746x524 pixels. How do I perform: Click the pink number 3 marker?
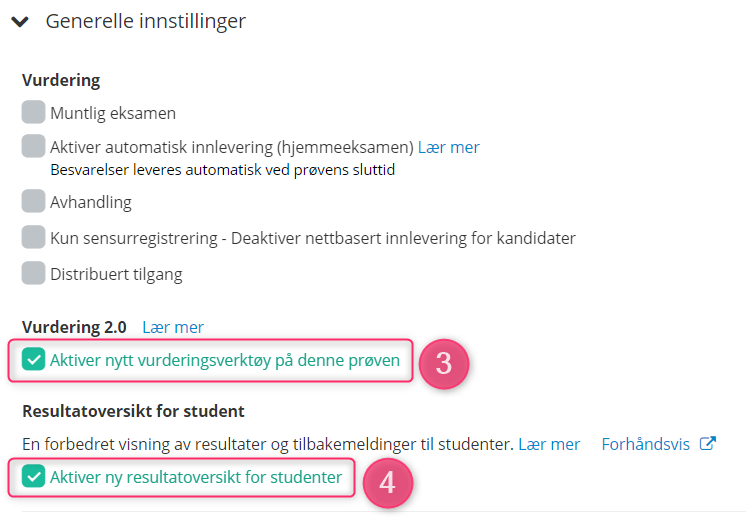(444, 364)
